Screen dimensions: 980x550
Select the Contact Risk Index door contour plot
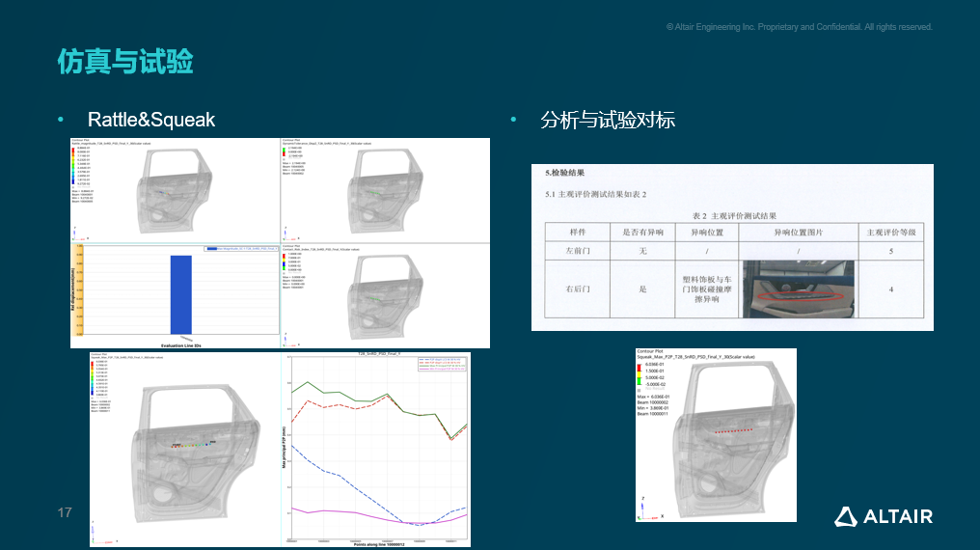coord(385,296)
